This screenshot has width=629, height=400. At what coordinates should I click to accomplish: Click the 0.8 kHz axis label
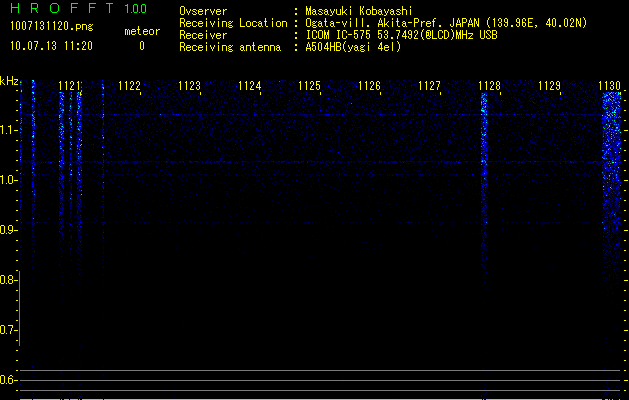(7, 280)
